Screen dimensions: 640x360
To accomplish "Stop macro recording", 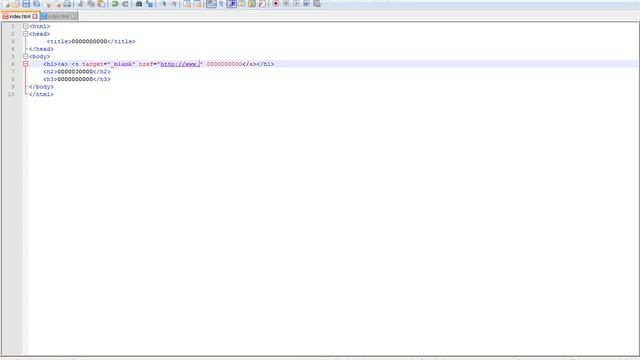I will click(286, 4).
